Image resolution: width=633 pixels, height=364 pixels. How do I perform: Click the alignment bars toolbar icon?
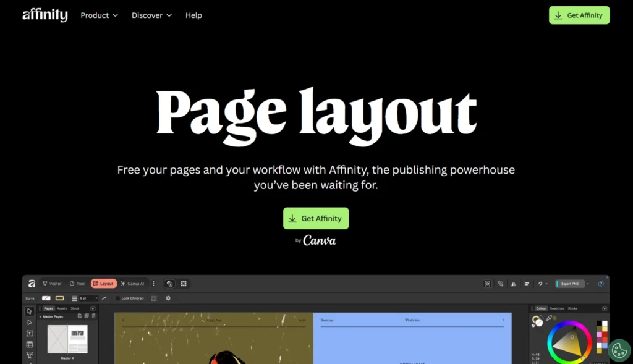tap(527, 284)
